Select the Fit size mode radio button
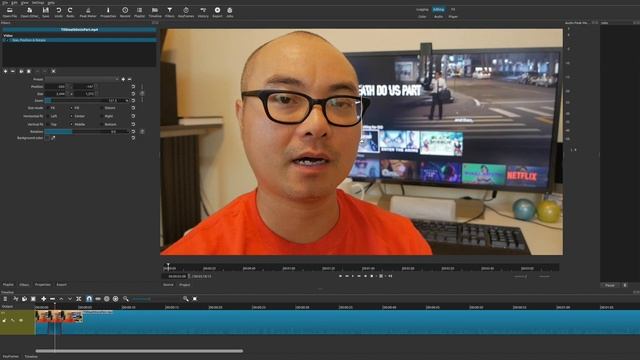 click(x=47, y=108)
